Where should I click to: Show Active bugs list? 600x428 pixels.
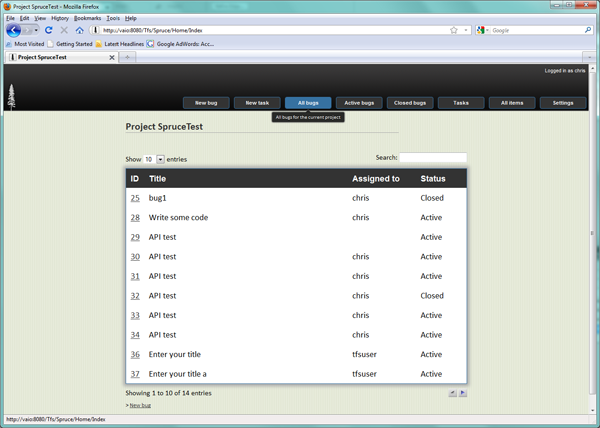click(x=359, y=103)
